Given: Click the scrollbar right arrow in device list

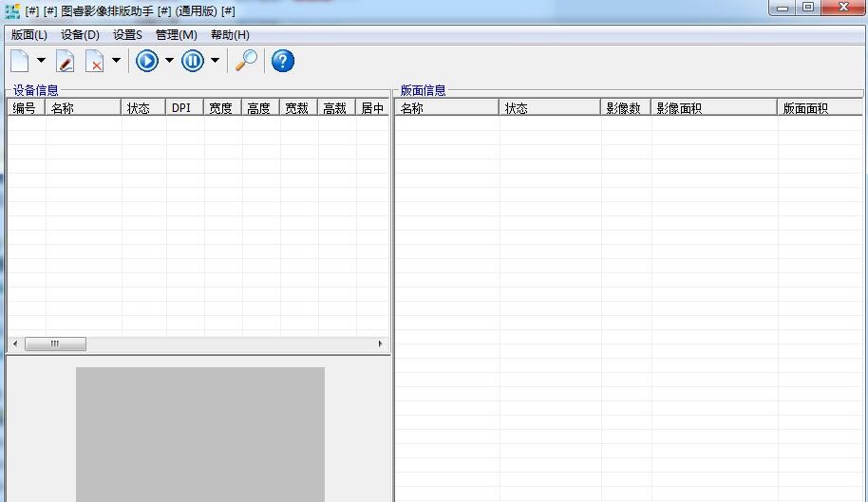Looking at the screenshot, I should click(380, 344).
